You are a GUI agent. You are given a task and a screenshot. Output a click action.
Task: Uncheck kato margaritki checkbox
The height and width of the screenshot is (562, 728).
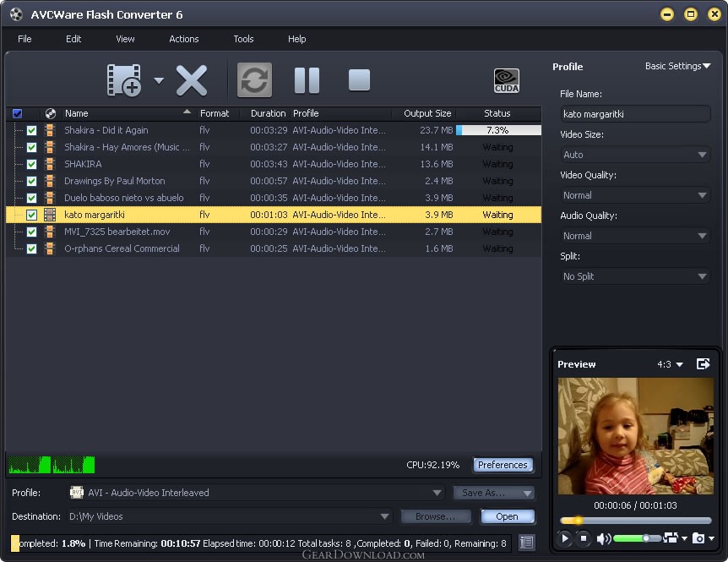click(31, 215)
